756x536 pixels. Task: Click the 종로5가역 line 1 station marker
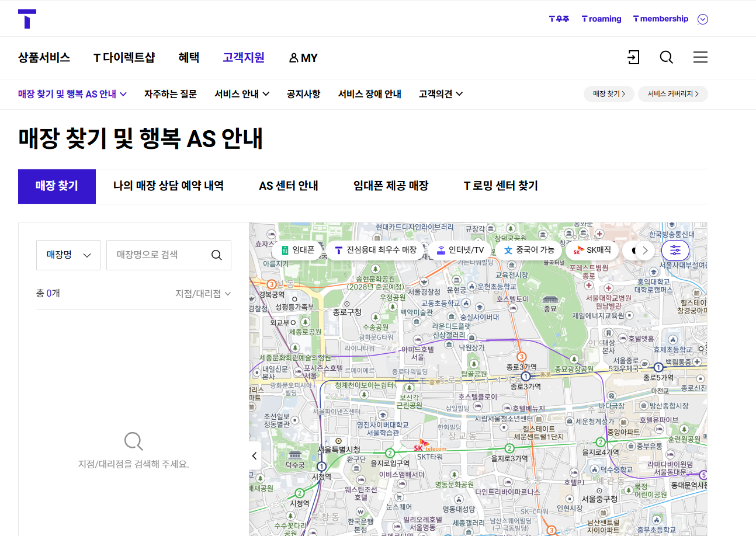pyautogui.click(x=658, y=367)
